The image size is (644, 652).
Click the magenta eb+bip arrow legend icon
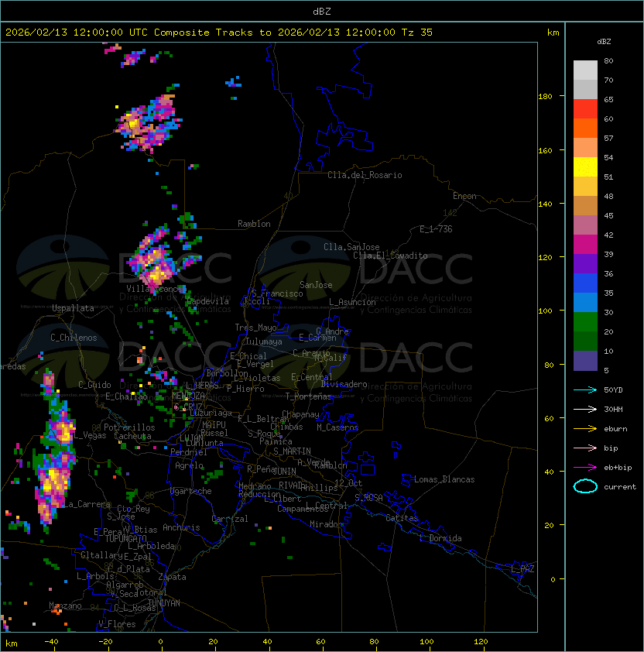(585, 468)
